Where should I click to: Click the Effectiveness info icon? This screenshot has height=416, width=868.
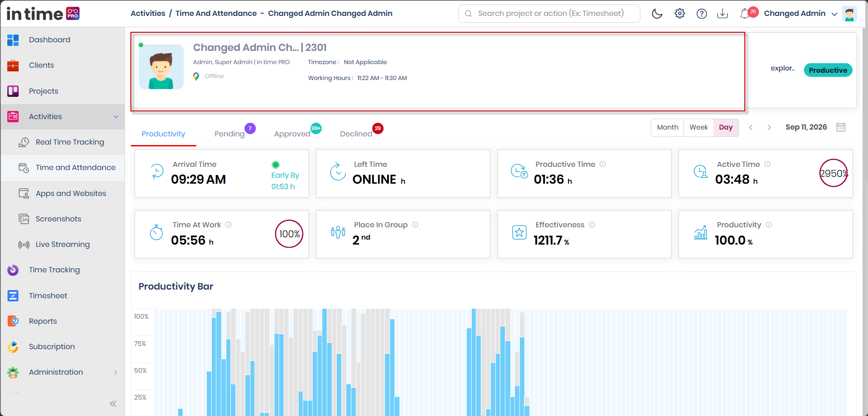pyautogui.click(x=592, y=225)
